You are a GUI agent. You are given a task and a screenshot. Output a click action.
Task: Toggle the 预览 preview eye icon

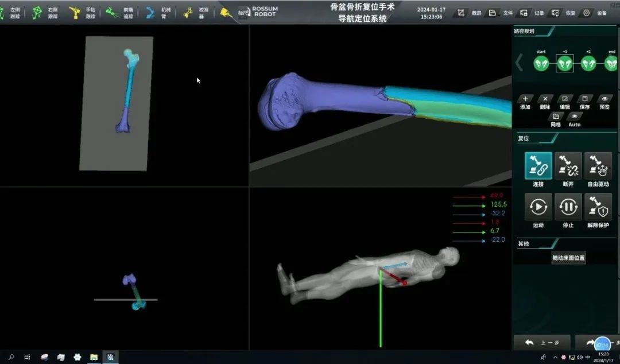[x=604, y=99]
